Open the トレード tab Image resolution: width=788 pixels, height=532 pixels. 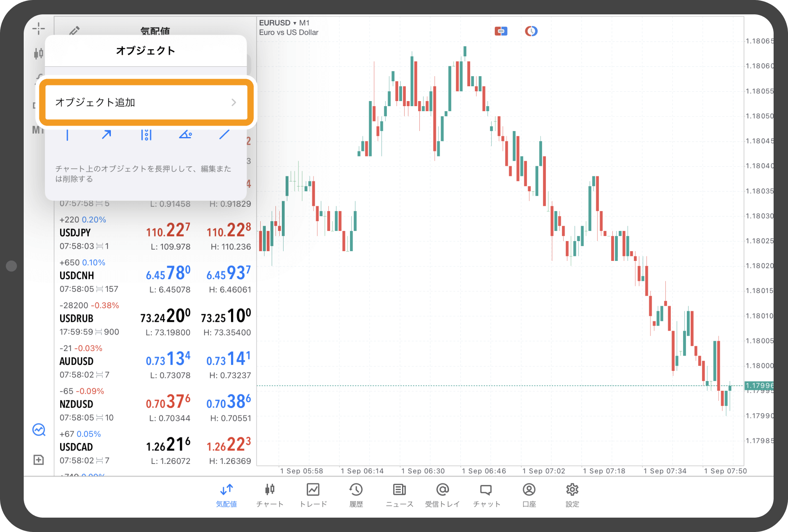pyautogui.click(x=313, y=495)
